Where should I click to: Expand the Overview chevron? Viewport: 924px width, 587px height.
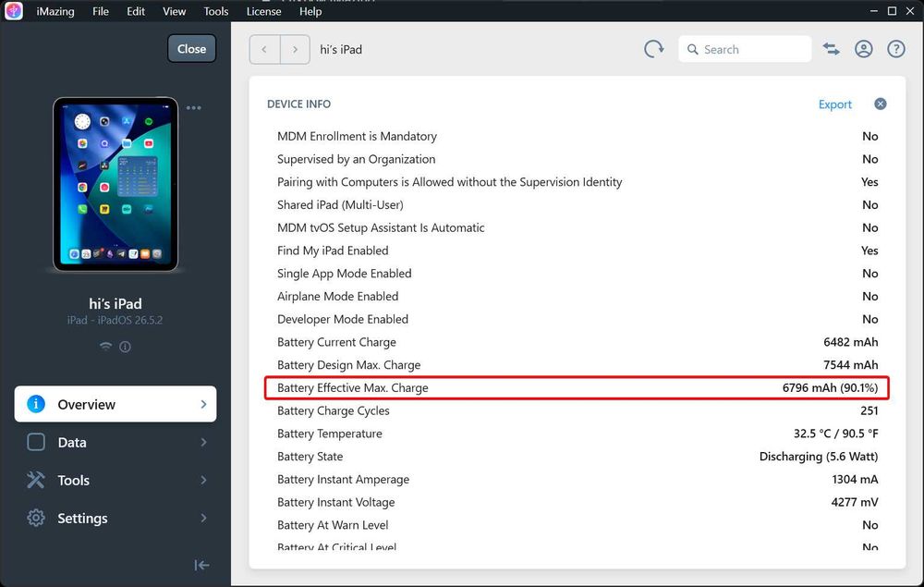pyautogui.click(x=203, y=404)
